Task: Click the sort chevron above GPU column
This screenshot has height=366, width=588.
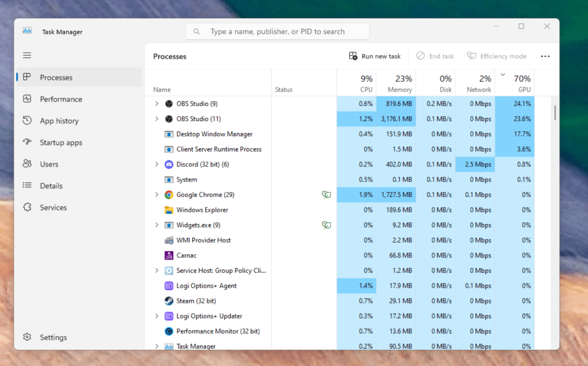Action: pos(503,75)
